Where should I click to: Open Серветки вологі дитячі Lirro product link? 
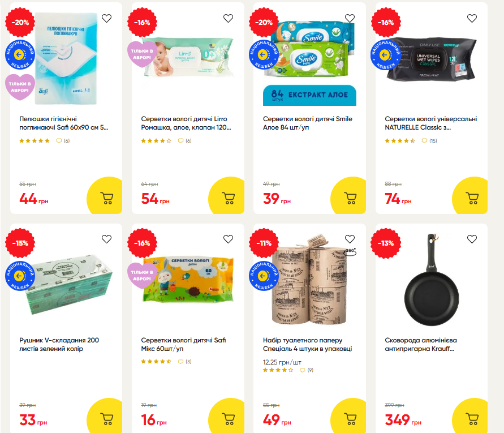186,123
